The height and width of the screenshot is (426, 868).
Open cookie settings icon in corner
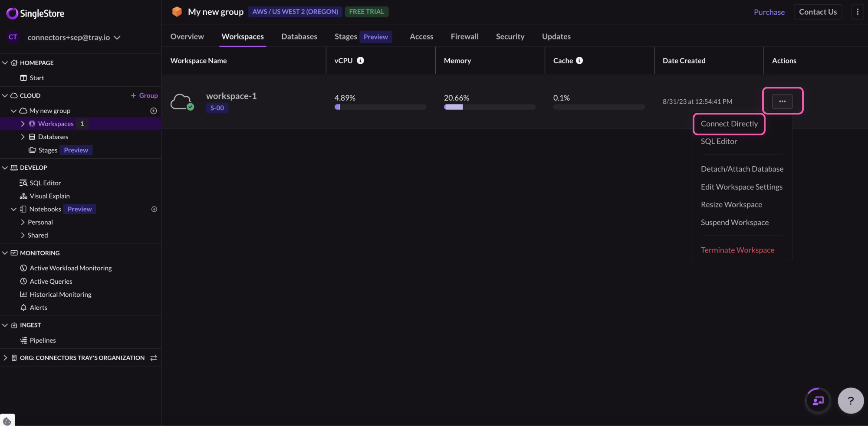(7, 421)
